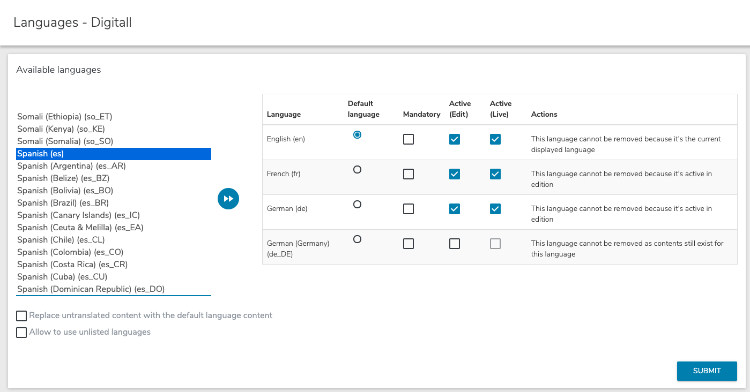This screenshot has width=750, height=392.
Task: Click the Language column header
Action: 284,115
